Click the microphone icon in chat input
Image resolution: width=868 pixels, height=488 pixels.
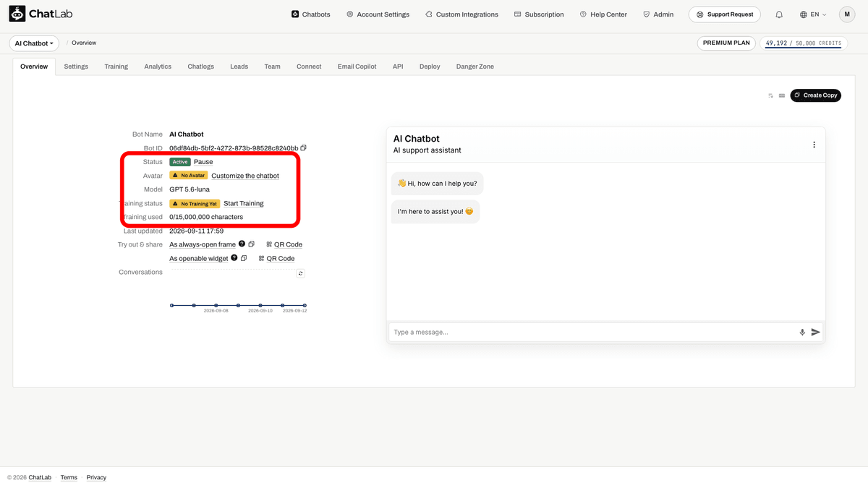pyautogui.click(x=802, y=333)
